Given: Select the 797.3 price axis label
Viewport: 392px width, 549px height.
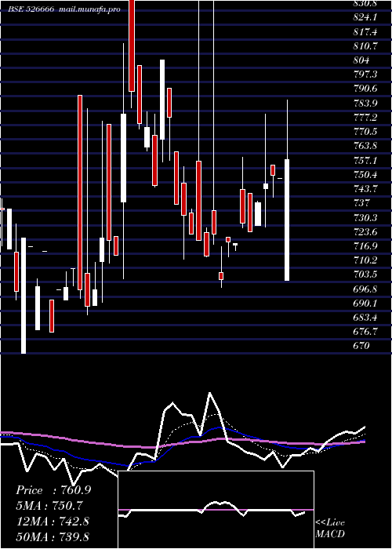Looking at the screenshot, I should coord(365,75).
